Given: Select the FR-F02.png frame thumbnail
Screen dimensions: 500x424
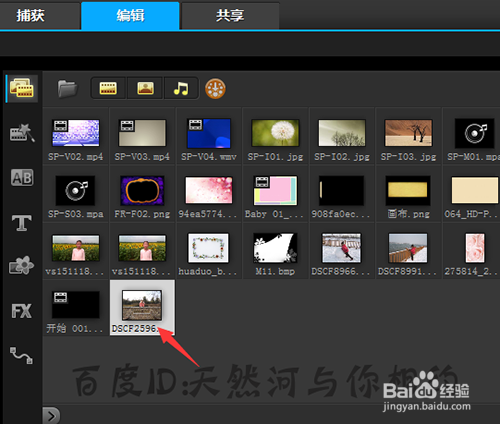Looking at the screenshot, I should click(x=142, y=190).
